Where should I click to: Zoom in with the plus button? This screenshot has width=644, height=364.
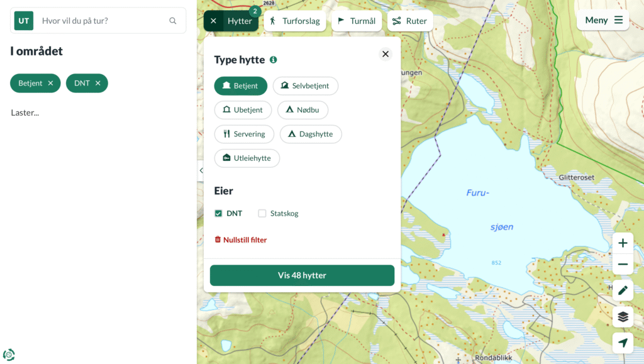coord(623,243)
